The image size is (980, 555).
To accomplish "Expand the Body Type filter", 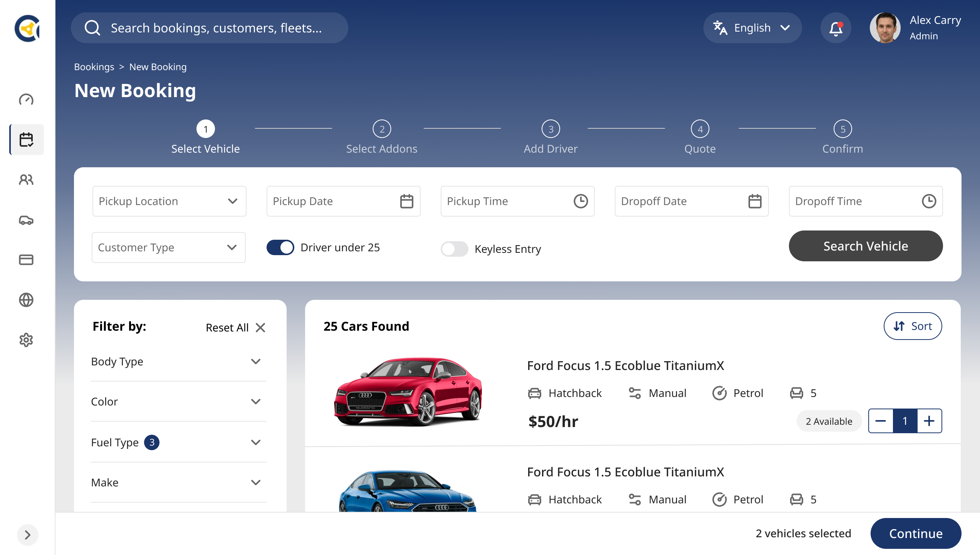I will (178, 362).
